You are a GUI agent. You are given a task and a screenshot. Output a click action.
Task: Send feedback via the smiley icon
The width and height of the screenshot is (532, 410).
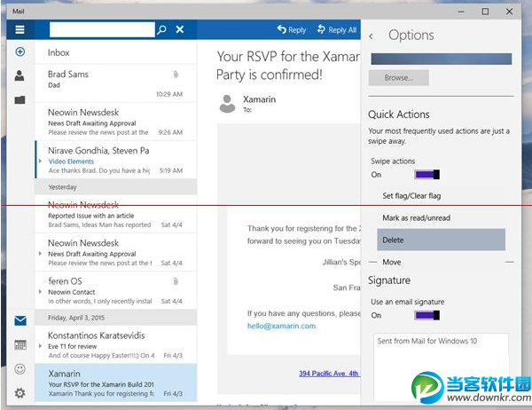20,369
